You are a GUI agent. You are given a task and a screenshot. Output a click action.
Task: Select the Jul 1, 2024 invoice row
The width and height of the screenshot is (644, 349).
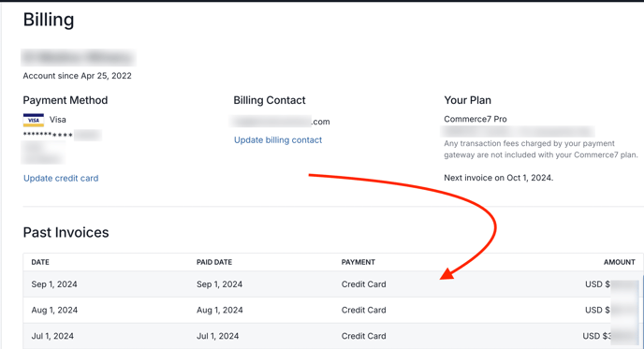pyautogui.click(x=333, y=336)
